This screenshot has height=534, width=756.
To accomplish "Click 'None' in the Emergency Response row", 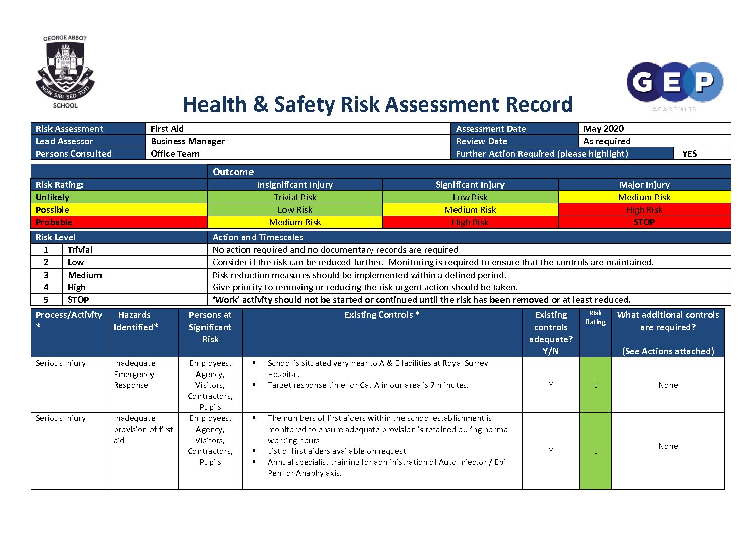I will (x=668, y=385).
